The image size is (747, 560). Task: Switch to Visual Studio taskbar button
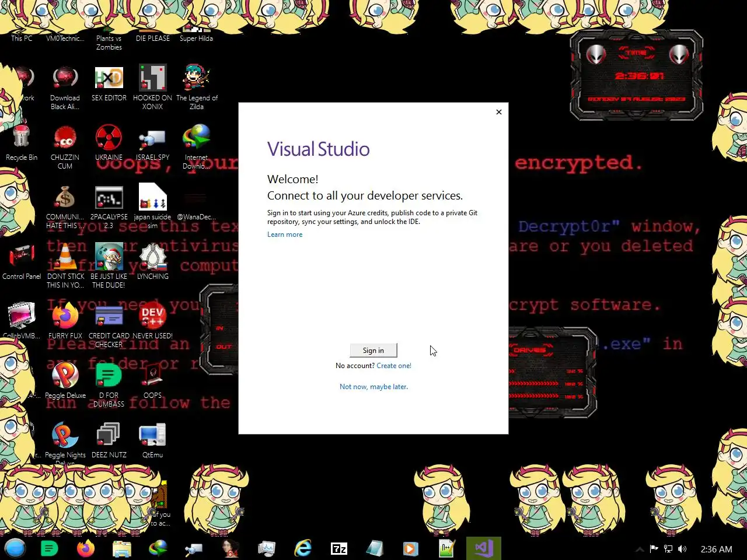pyautogui.click(x=484, y=548)
